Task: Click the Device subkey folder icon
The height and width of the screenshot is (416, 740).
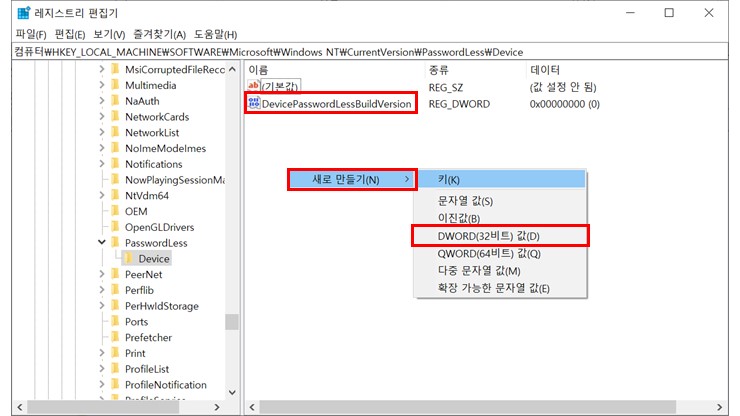Action: point(129,258)
